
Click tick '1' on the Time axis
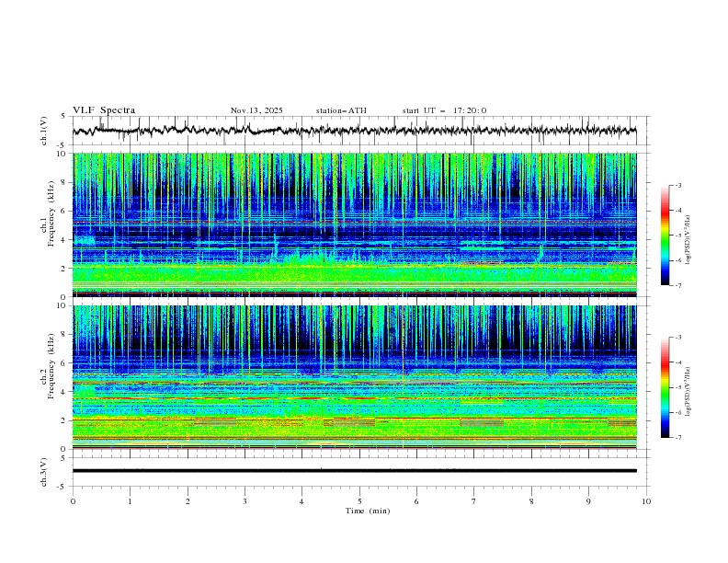pyautogui.click(x=130, y=501)
